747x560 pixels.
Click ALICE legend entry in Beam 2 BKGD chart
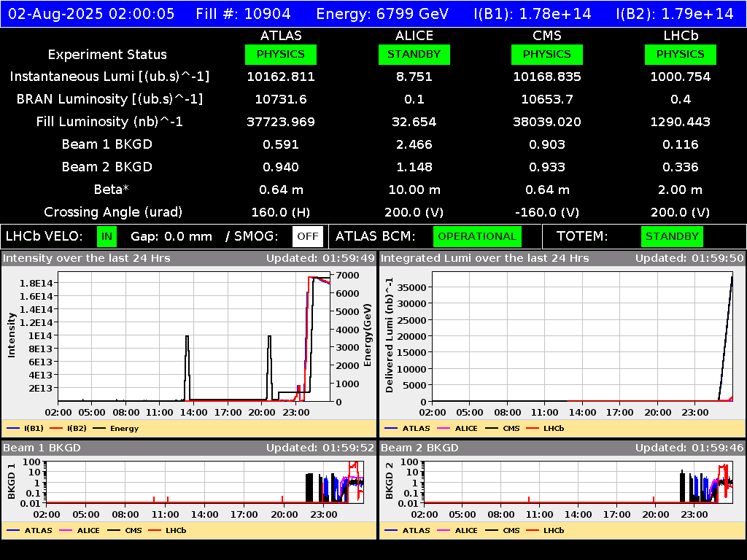click(x=457, y=530)
